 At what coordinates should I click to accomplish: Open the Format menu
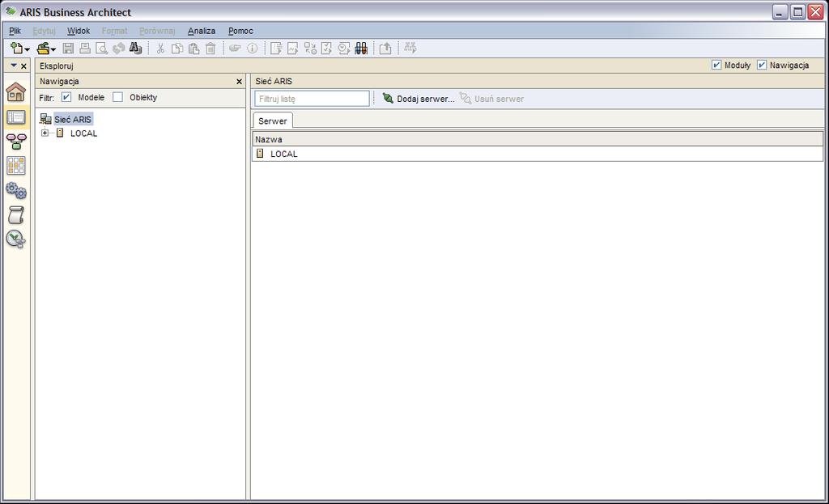coord(115,32)
